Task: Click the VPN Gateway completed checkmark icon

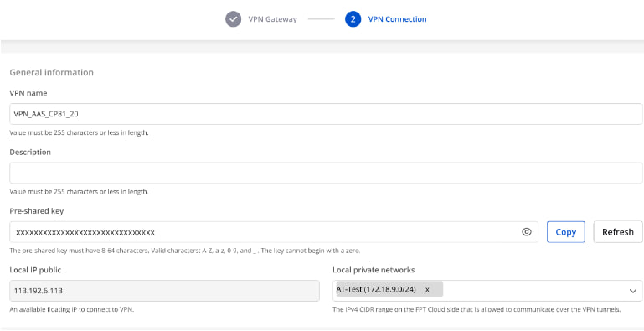Action: (233, 19)
